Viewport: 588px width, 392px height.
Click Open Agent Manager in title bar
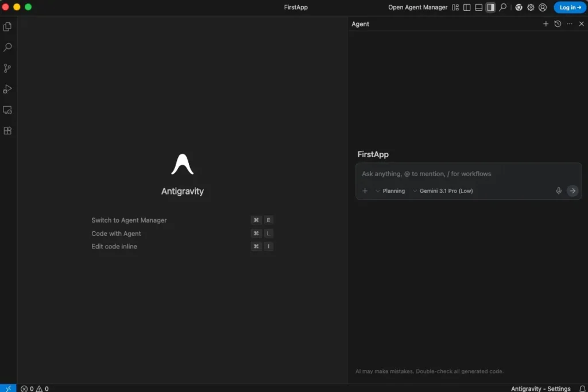[417, 7]
